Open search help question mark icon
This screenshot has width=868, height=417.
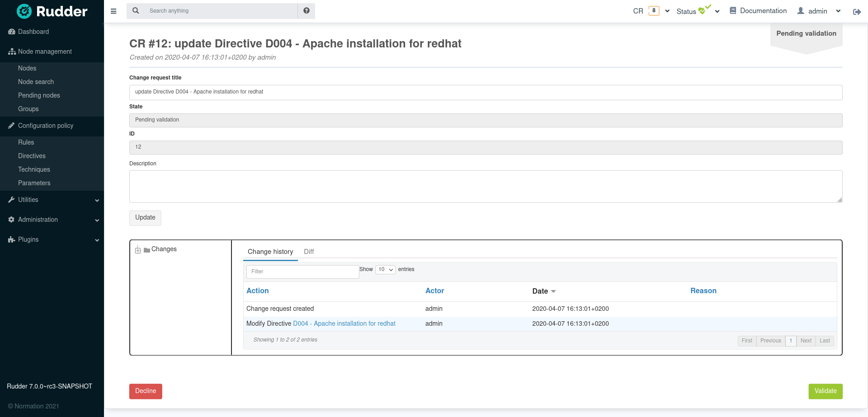(307, 11)
